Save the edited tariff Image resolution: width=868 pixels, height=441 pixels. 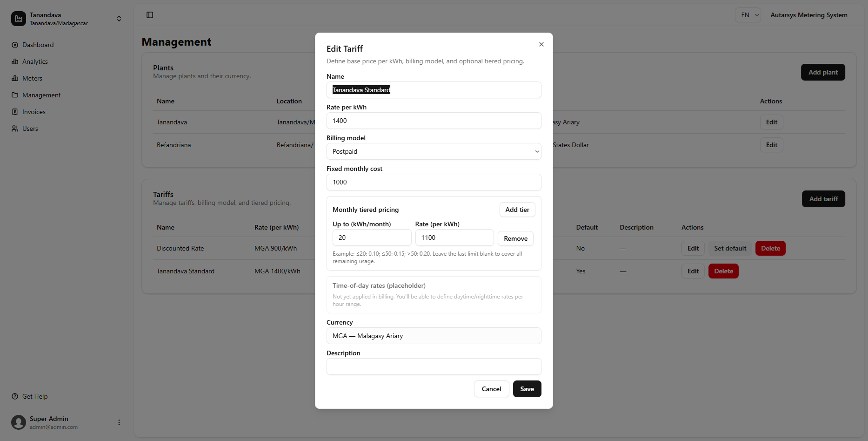[x=527, y=389]
